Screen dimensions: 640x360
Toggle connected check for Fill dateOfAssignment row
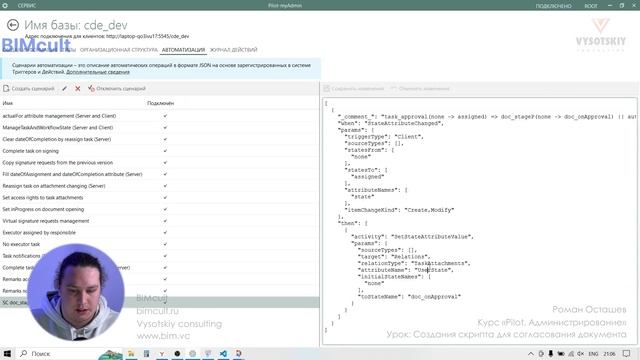(x=165, y=174)
